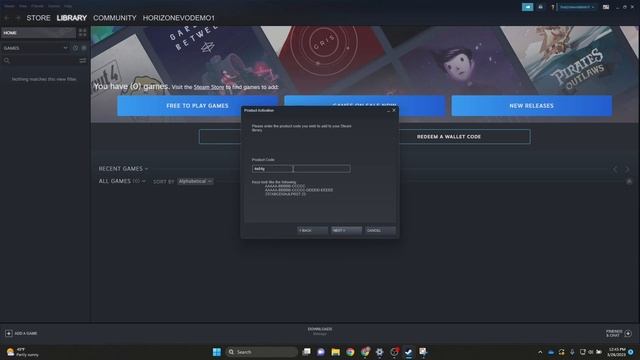Viewport: 640px width, 360px height.
Task: Click REDEEM A WALLET CODE button
Action: 449,137
